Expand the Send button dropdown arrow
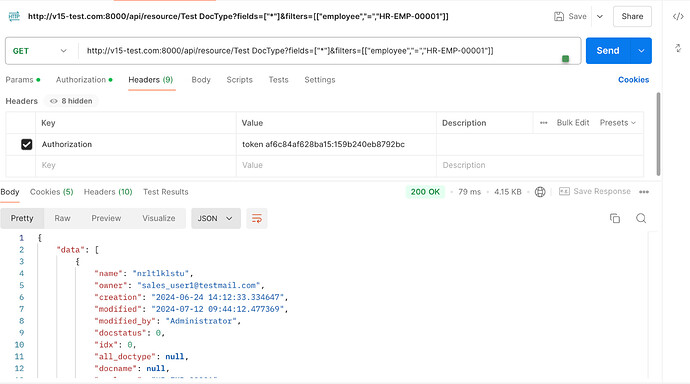Screen dimensions: 690x384 (641, 51)
